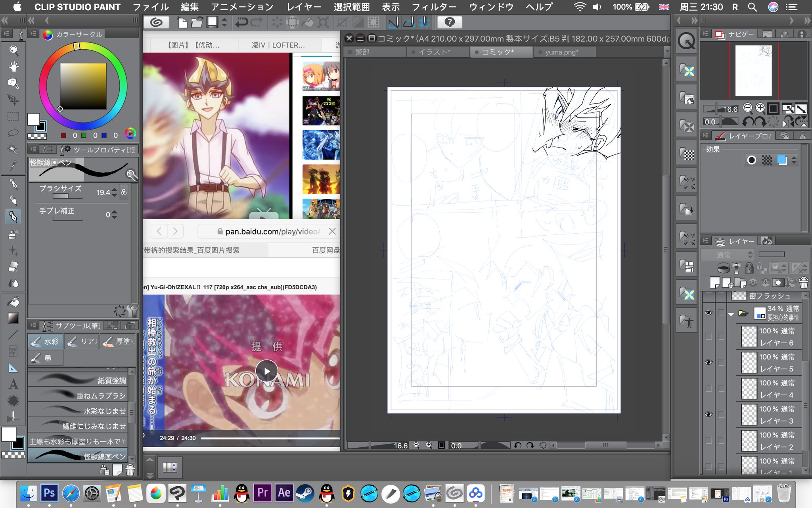The height and width of the screenshot is (508, 812).
Task: Adjust the brush size slider
Action: pos(67,196)
